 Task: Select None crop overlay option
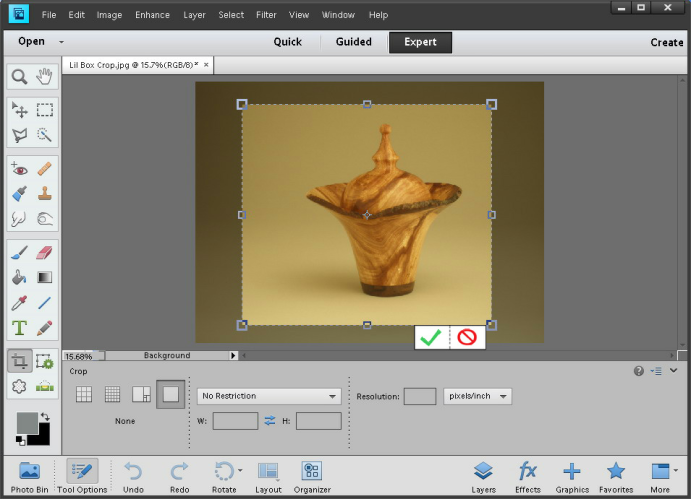pyautogui.click(x=170, y=394)
